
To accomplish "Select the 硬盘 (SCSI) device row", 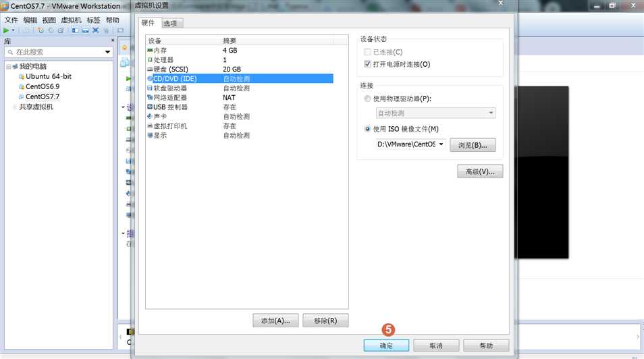I will pyautogui.click(x=240, y=70).
